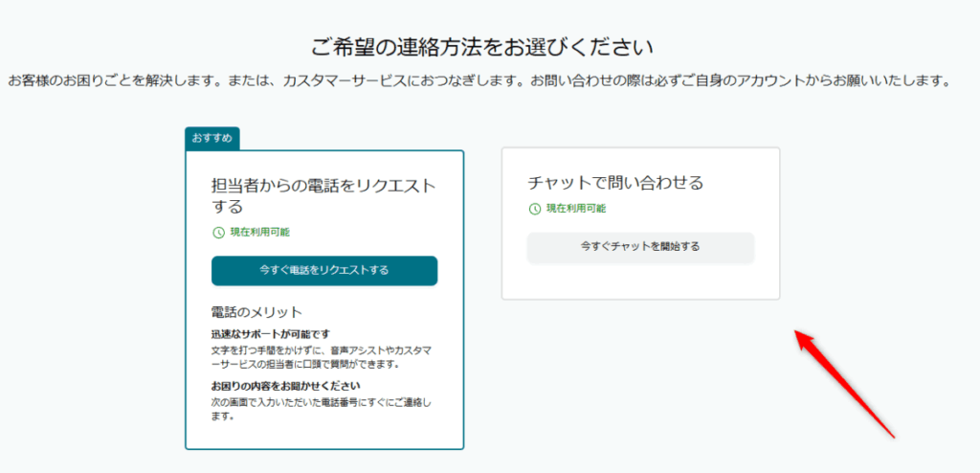Click 現在利用可能 status in the chat card

tap(575, 208)
